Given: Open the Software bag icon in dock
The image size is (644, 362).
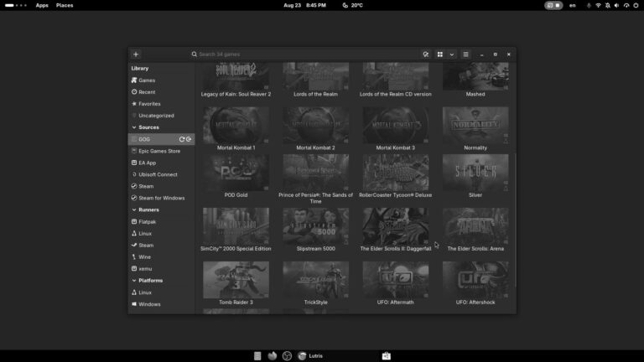Looking at the screenshot, I should pos(386,356).
